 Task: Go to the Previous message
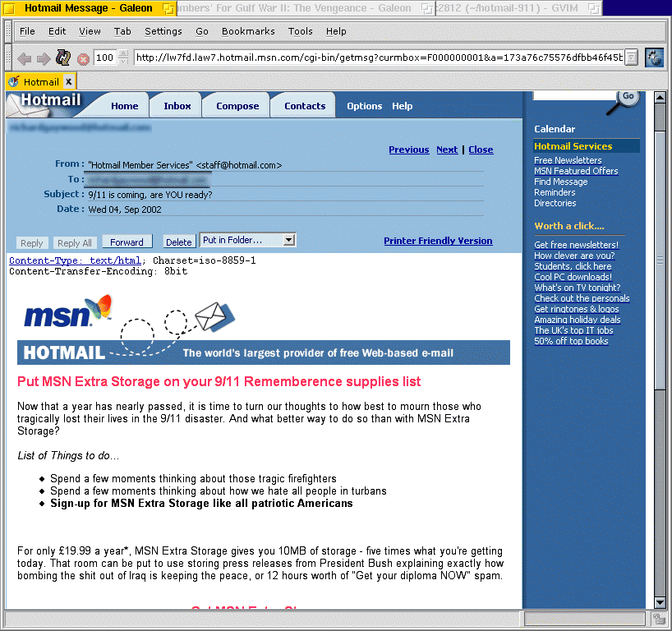(x=409, y=150)
